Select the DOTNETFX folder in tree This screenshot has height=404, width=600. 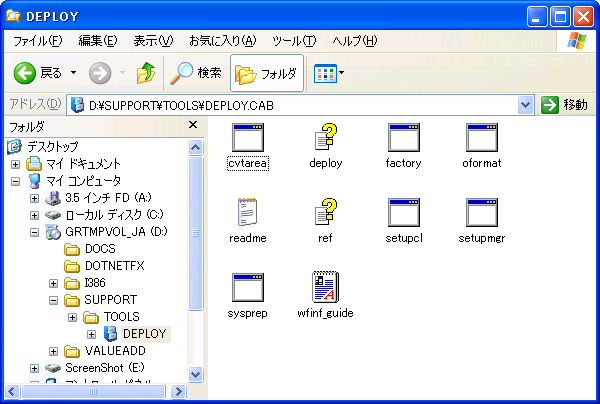114,266
